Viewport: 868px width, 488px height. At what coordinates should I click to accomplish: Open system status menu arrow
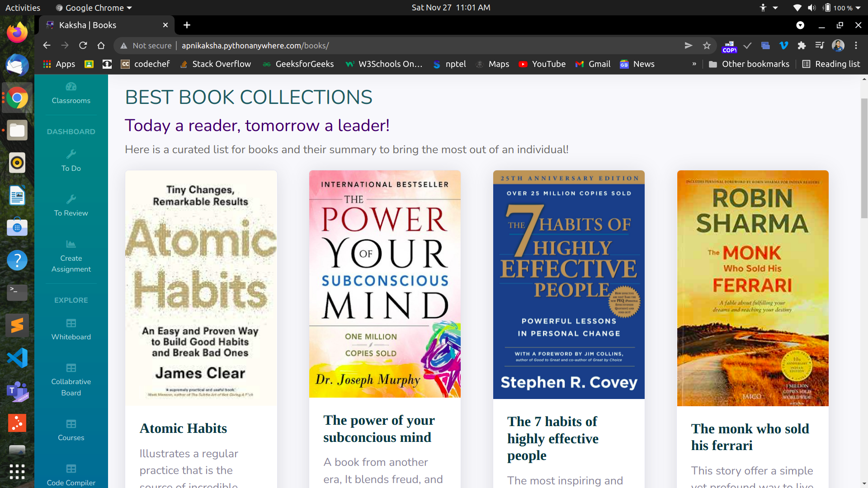pos(858,8)
